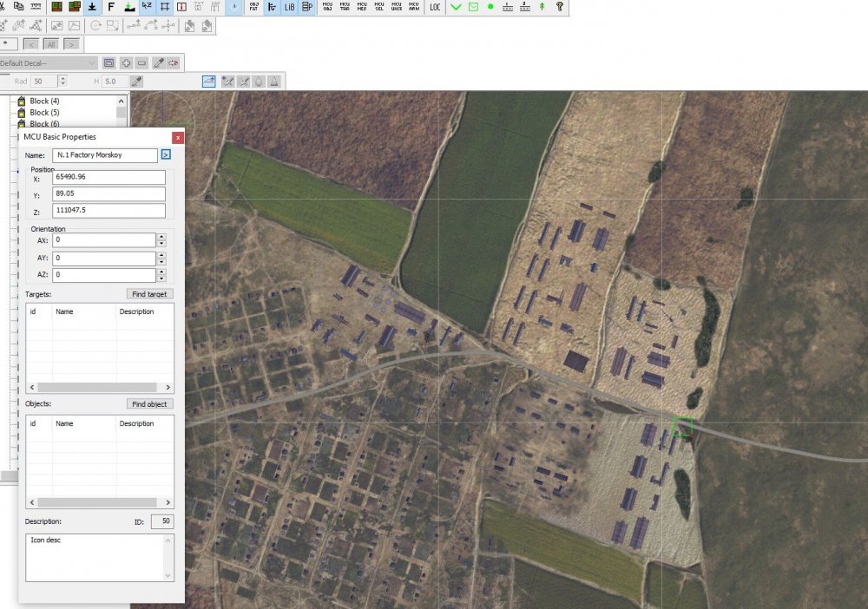This screenshot has width=868, height=609.
Task: Click the LOC toolbar icon
Action: (435, 7)
